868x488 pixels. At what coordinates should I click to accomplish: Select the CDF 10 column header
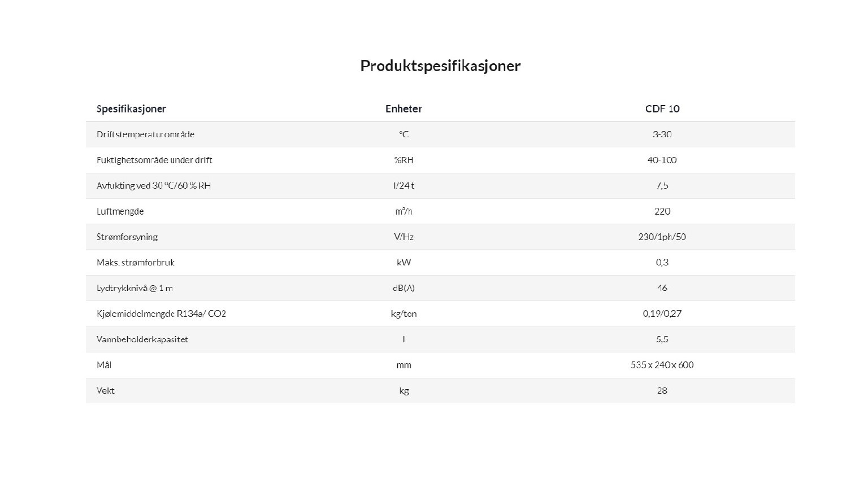(662, 108)
